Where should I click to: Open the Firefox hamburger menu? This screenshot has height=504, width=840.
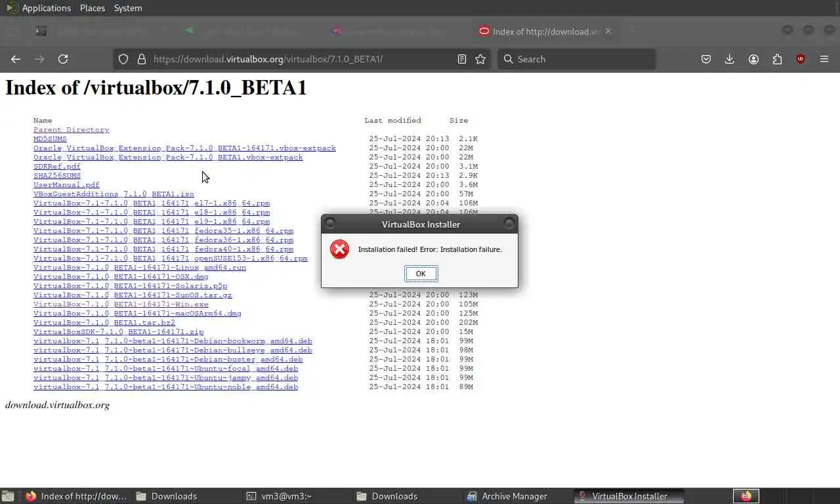coord(824,59)
